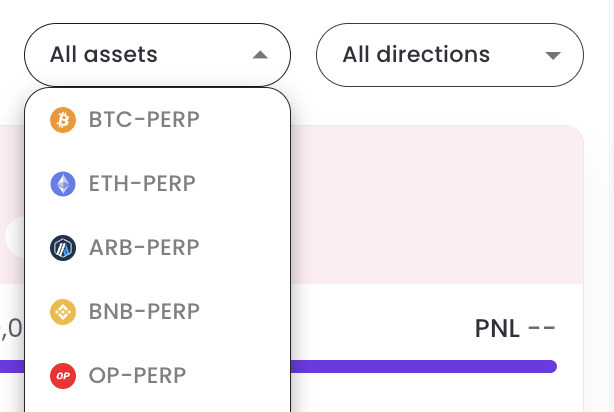Pick ARB-PERP in the dropdown list

(144, 248)
